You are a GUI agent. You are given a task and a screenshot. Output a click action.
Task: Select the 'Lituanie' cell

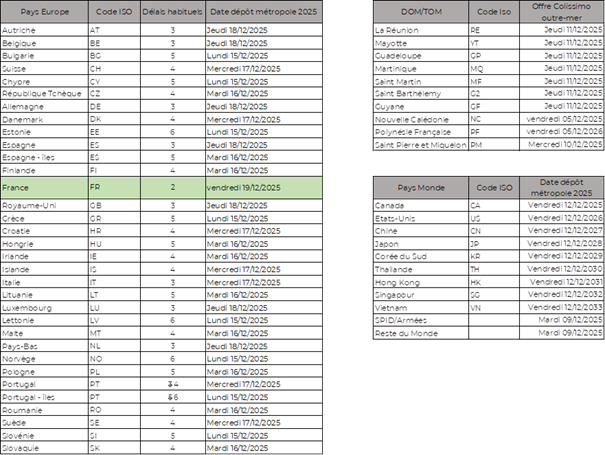click(44, 295)
